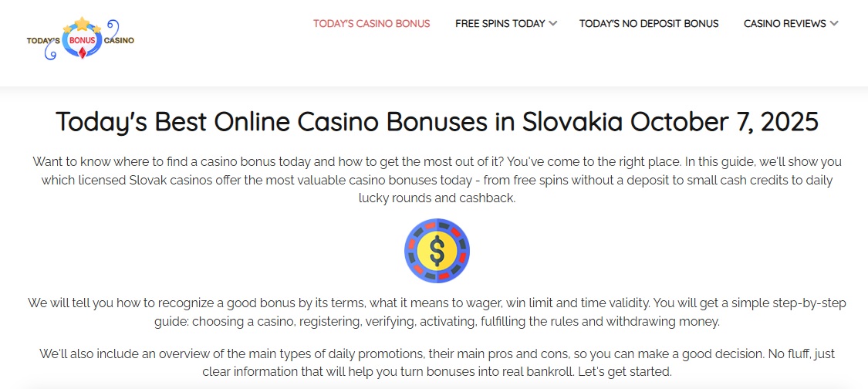This screenshot has height=389, width=868.
Task: Click the gold stars atop the logo
Action: (x=82, y=25)
